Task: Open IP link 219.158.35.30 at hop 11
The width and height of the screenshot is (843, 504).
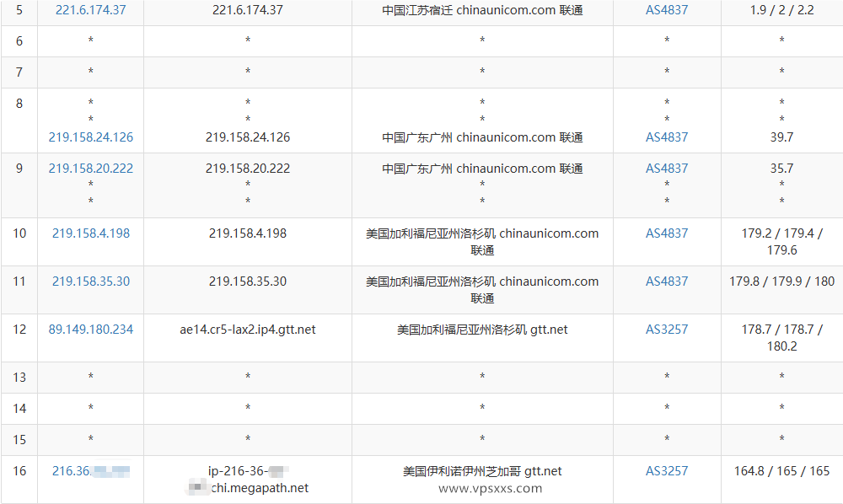Action: [x=90, y=281]
